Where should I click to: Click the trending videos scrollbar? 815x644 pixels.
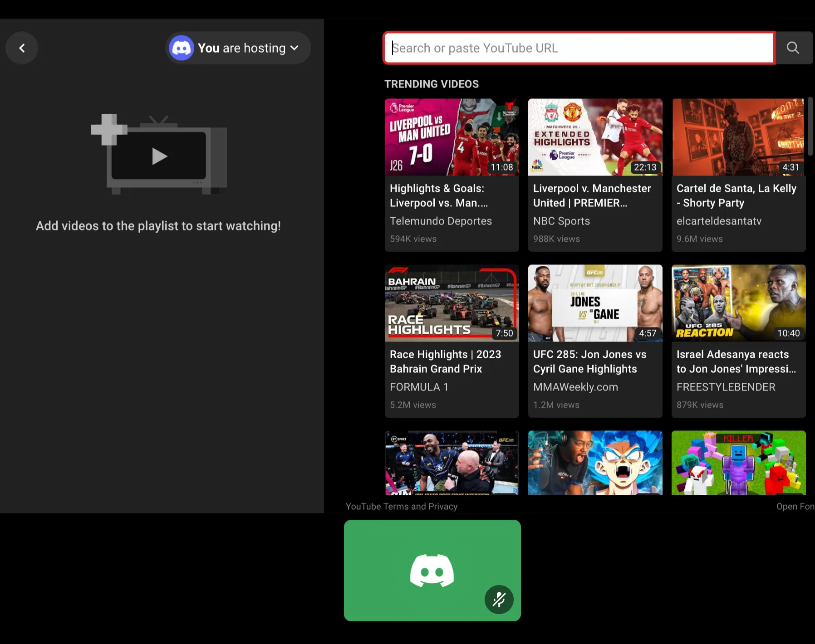coord(810,126)
